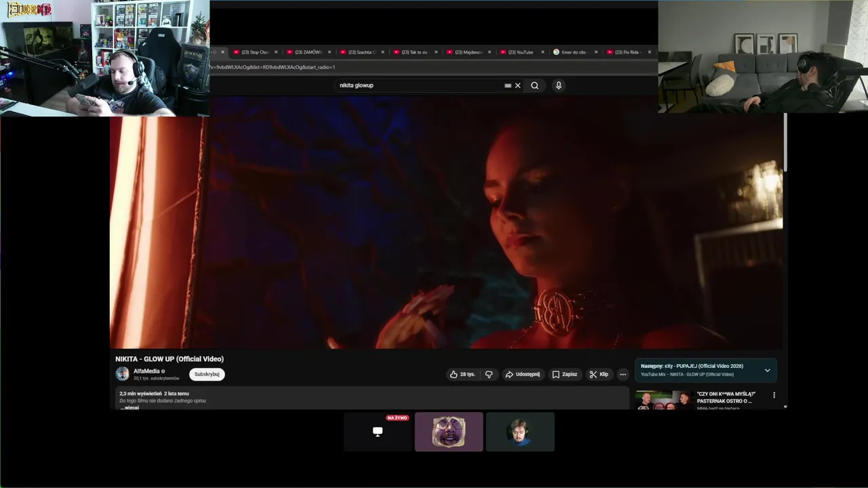
Task: Select the yellow masked avatar participant tile
Action: 449,432
